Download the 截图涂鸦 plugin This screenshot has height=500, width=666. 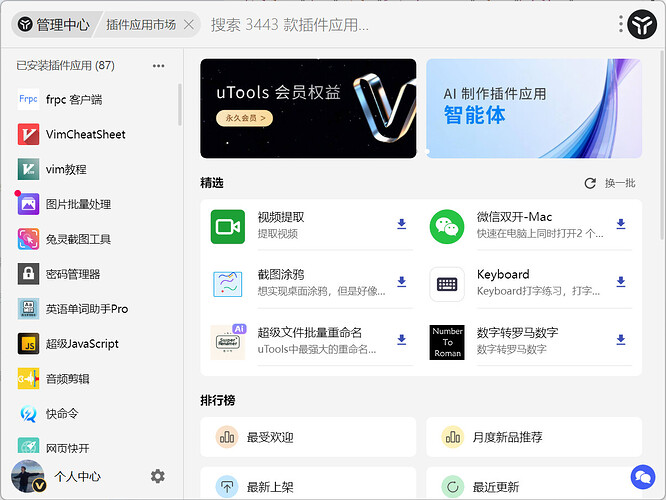(401, 282)
